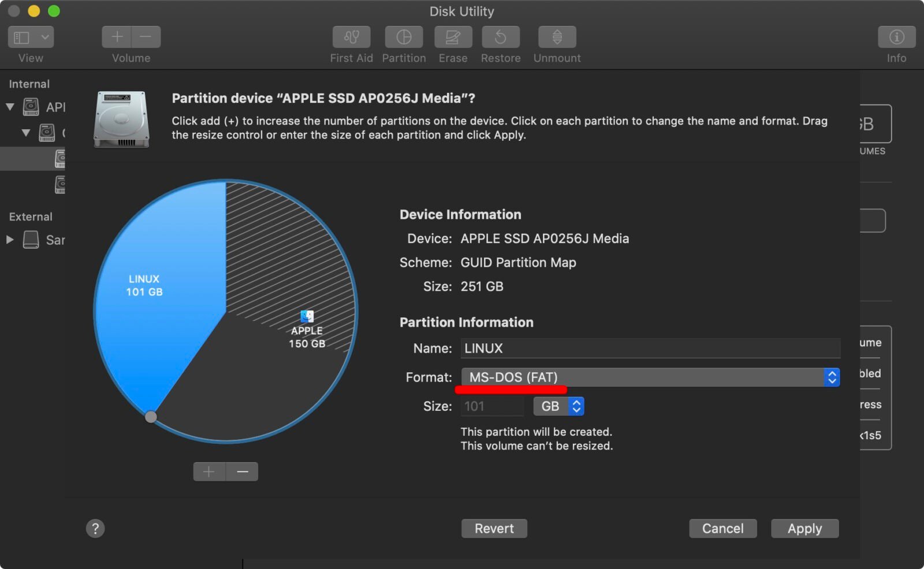924x569 pixels.
Task: Click the "This volume can't be resized." note
Action: (536, 446)
